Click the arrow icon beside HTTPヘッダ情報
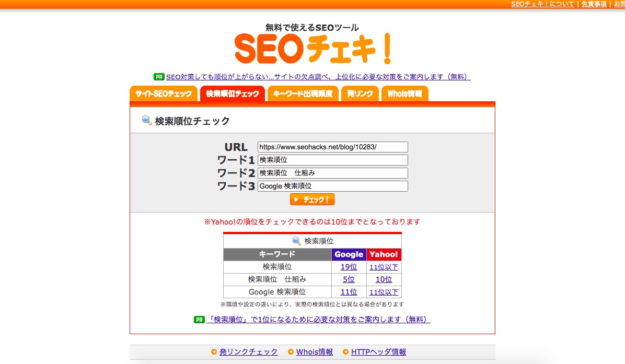625x364 pixels. click(345, 352)
